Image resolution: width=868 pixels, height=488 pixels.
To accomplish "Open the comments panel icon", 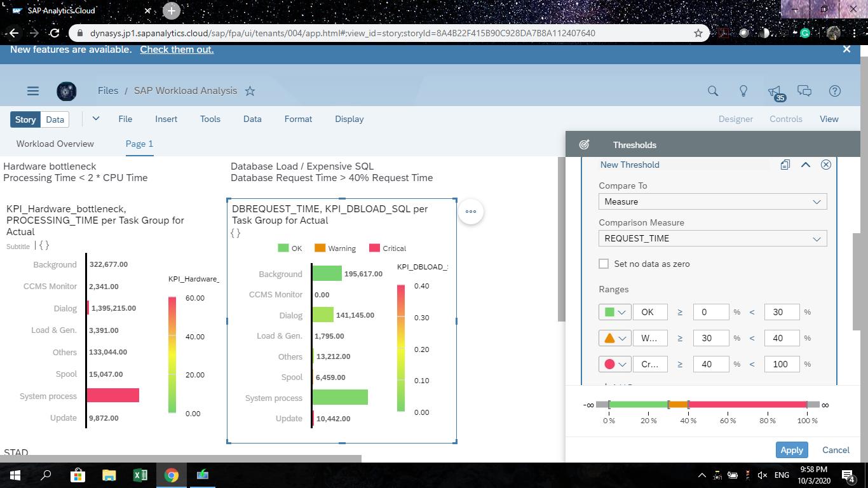I will 804,91.
